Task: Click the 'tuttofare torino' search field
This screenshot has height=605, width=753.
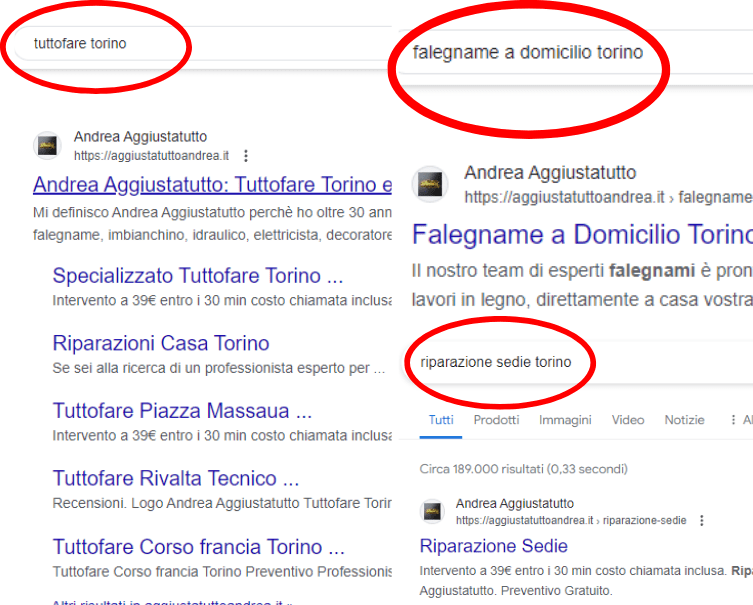Action: pos(204,43)
